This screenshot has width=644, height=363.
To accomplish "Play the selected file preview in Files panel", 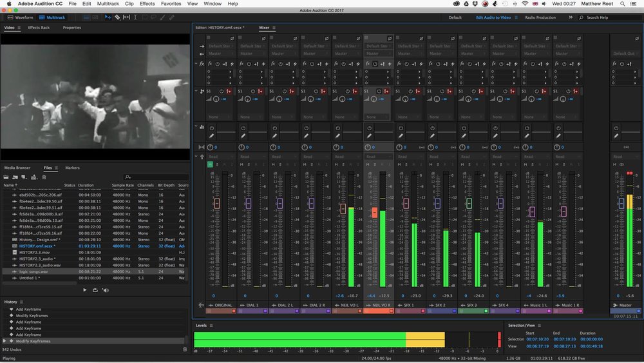I will tap(84, 290).
